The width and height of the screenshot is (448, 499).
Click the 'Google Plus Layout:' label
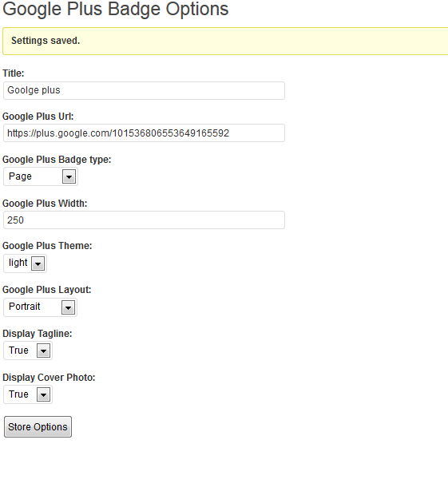(47, 290)
